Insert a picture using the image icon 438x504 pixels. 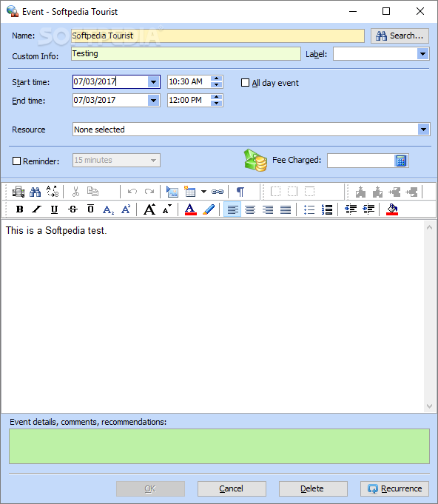(172, 192)
